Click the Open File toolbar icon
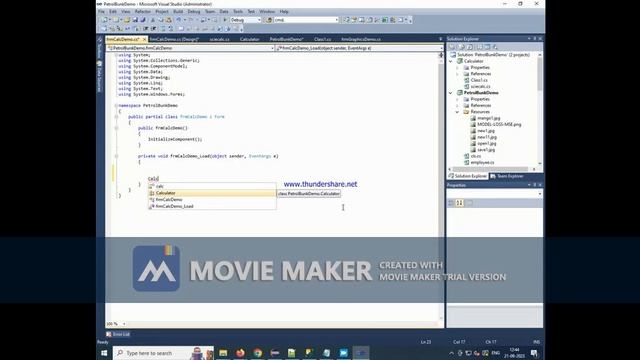640x360 pixels. tap(127, 20)
